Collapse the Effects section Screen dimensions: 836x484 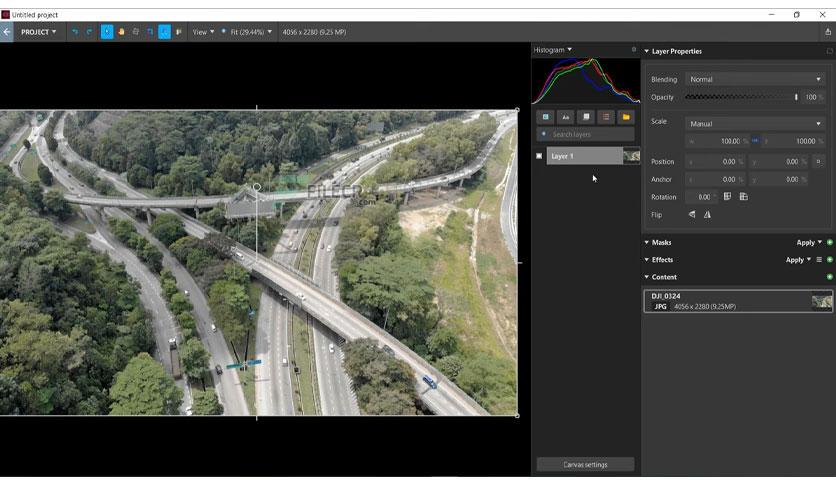click(647, 260)
